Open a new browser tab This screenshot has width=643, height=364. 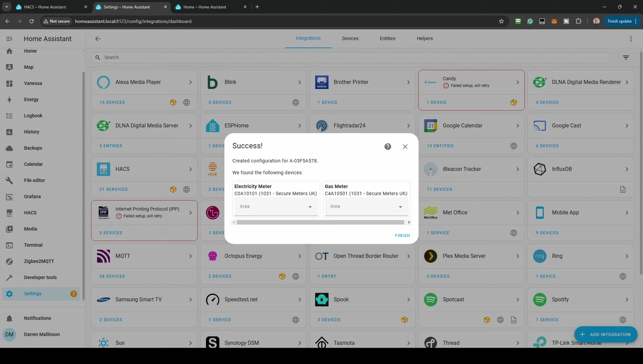257,7
